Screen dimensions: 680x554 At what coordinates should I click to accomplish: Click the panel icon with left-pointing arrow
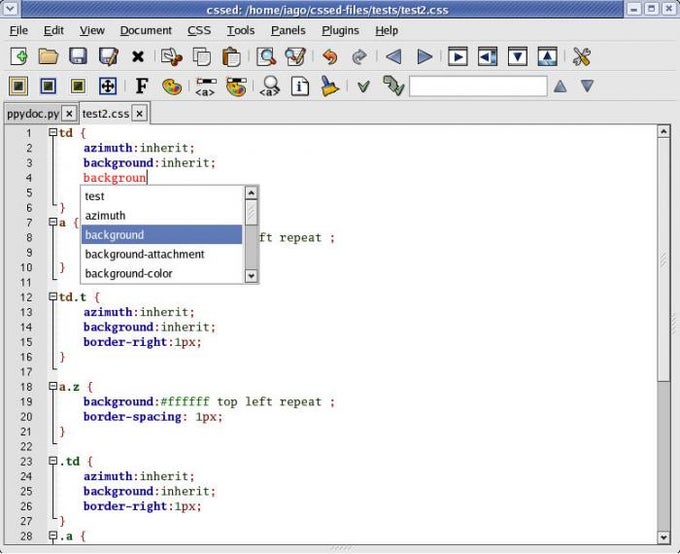487,57
